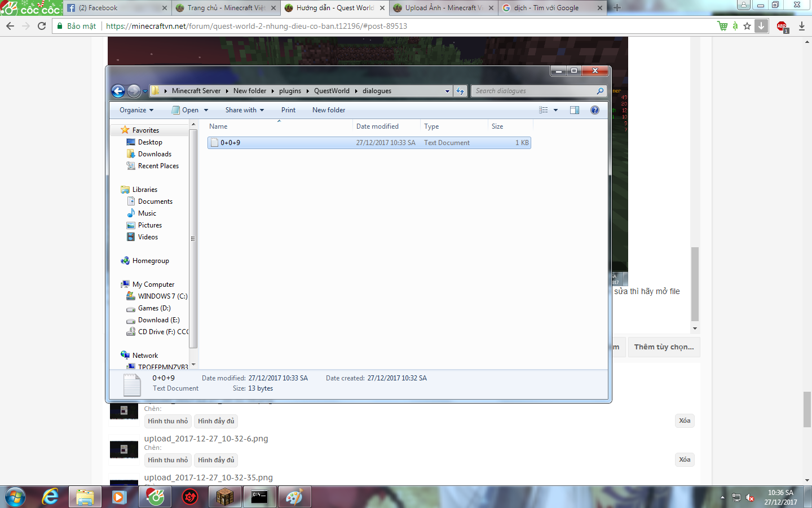Open dropdown arrow next to Open button
The width and height of the screenshot is (812, 508).
(x=206, y=110)
